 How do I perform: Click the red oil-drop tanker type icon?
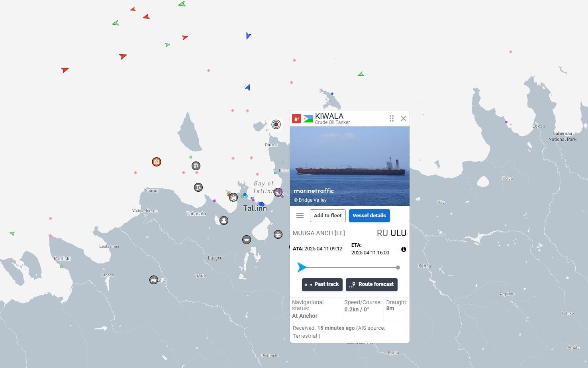[x=296, y=118]
